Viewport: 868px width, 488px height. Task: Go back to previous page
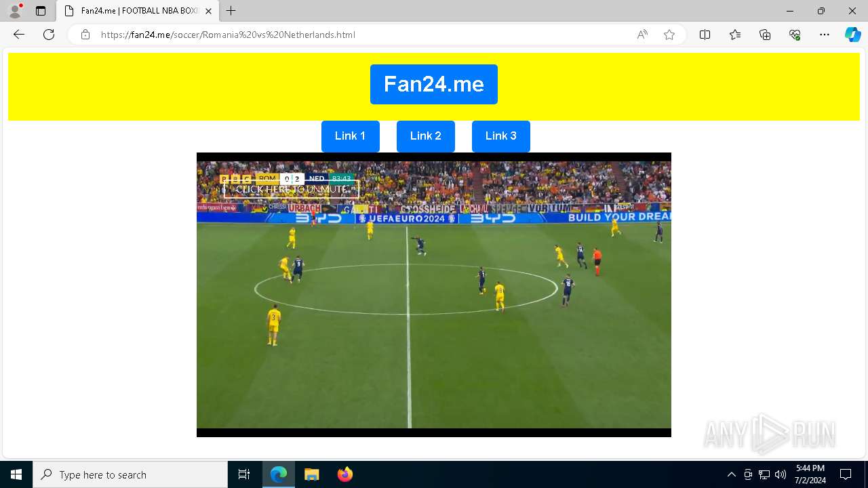[19, 35]
